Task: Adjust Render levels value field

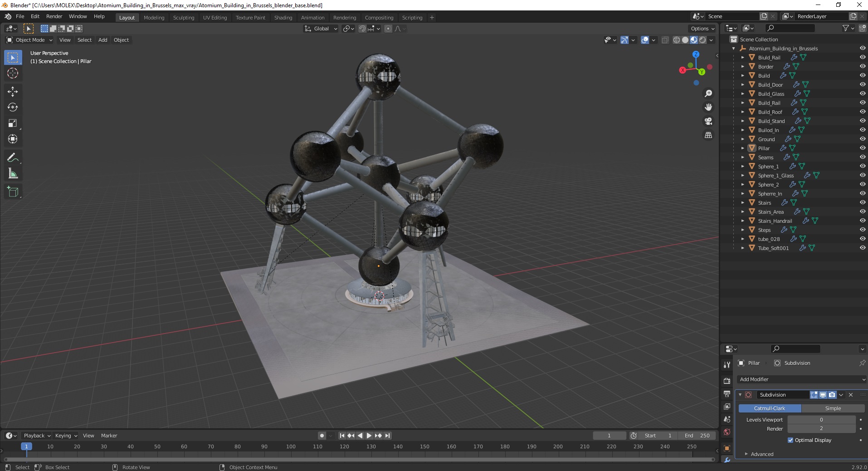Action: 821,428
